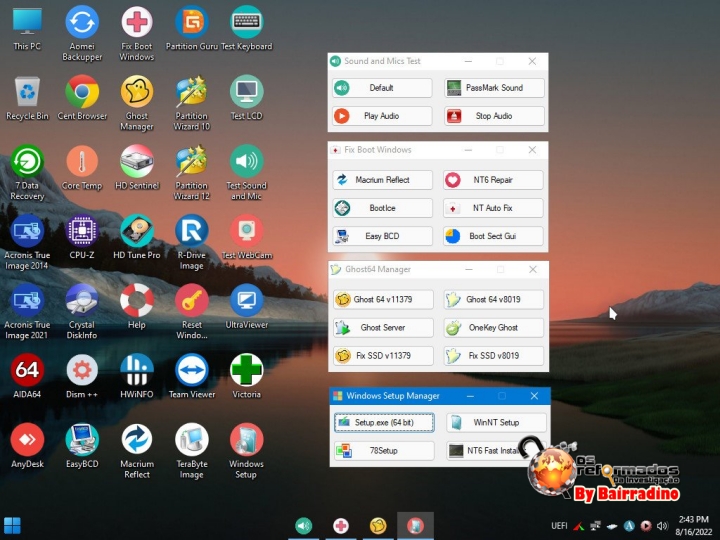Click the Windows Setup Manager title bar
Image resolution: width=720 pixels, height=540 pixels.
click(x=440, y=396)
